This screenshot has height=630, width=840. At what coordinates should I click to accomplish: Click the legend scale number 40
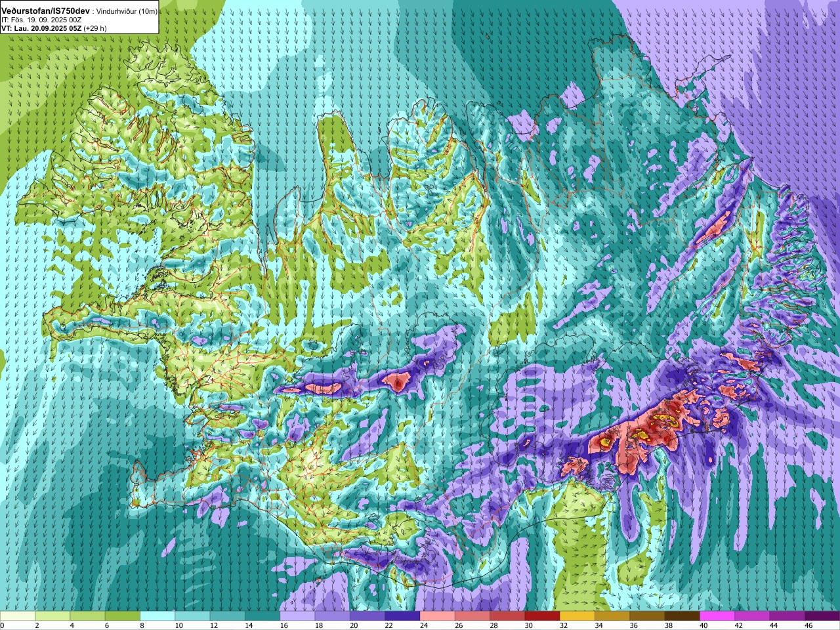[704, 626]
